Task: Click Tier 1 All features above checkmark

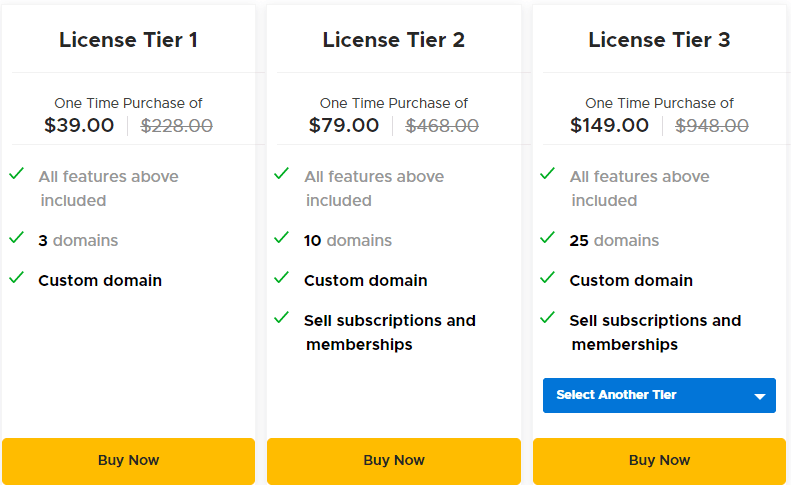Action: 16,174
